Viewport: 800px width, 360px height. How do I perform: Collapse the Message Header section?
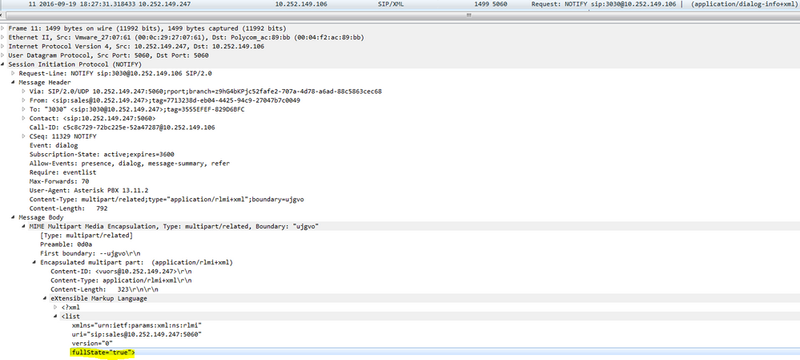pos(13,82)
